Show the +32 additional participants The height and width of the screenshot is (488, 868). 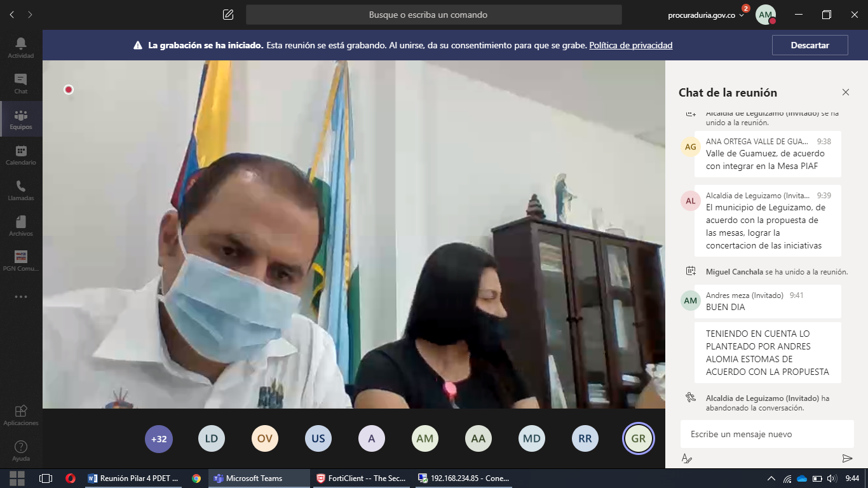click(159, 438)
